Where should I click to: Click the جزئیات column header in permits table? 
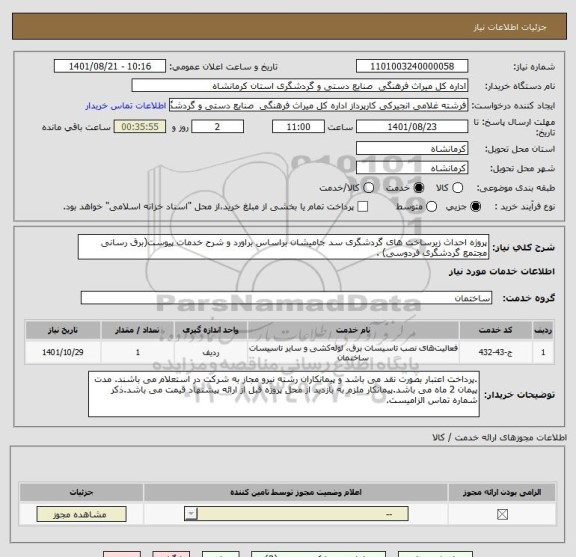click(82, 492)
